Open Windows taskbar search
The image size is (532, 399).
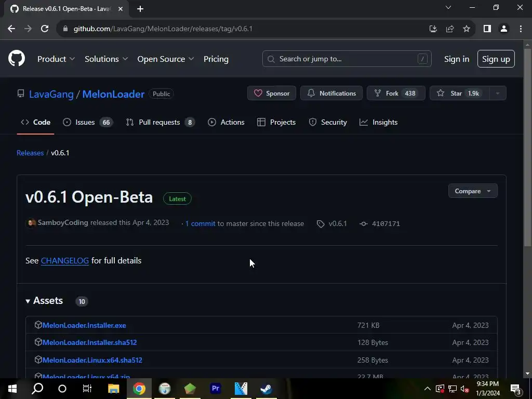coord(37,389)
